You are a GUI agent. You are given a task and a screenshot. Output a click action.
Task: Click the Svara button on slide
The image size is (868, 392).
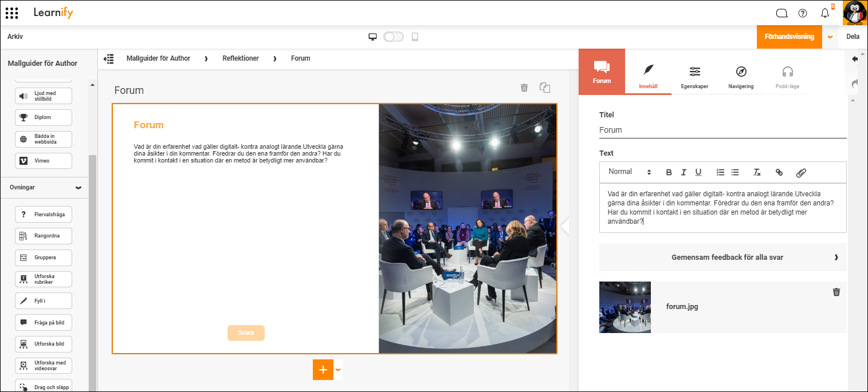pos(246,333)
